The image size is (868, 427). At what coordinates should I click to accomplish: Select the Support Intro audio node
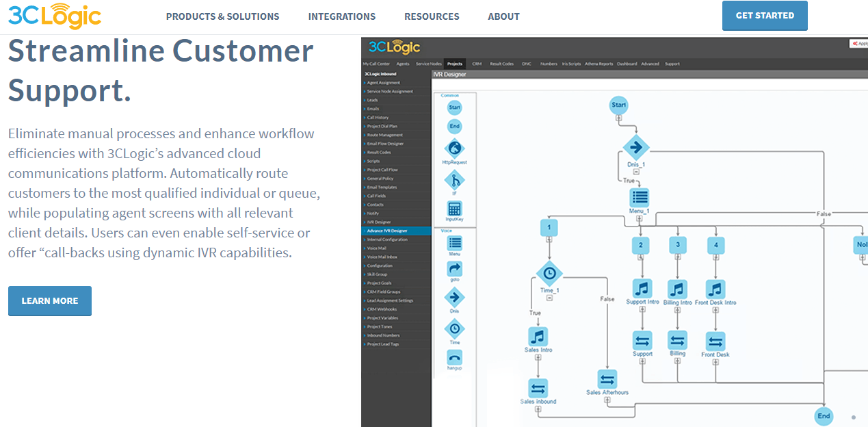[642, 289]
